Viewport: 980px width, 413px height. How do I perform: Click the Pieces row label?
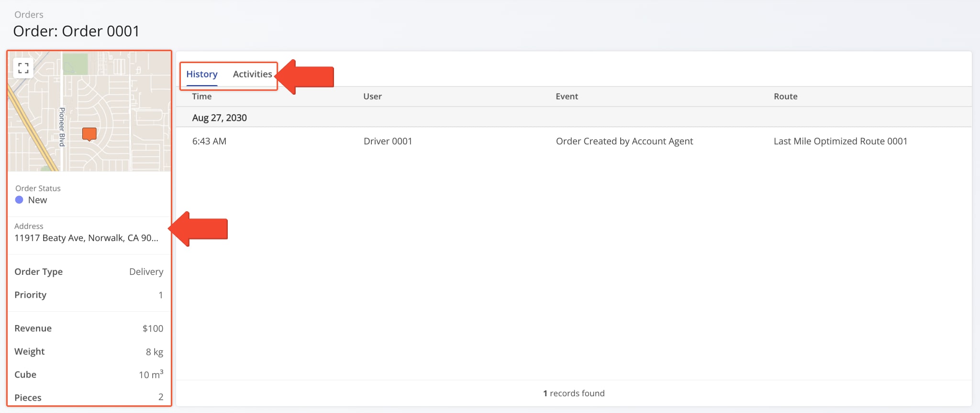click(x=28, y=398)
